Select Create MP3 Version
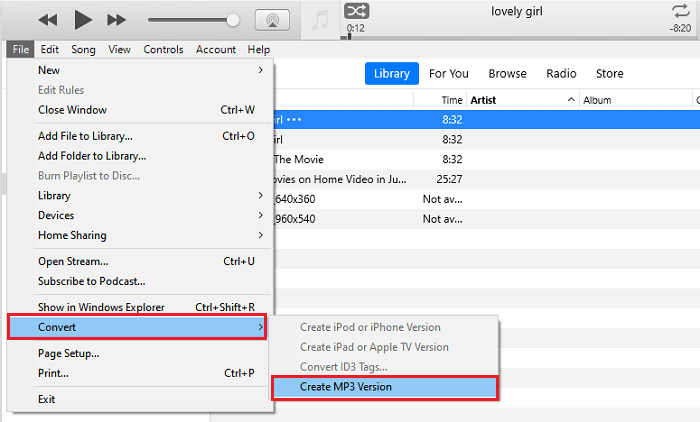This screenshot has height=422, width=700. click(384, 387)
